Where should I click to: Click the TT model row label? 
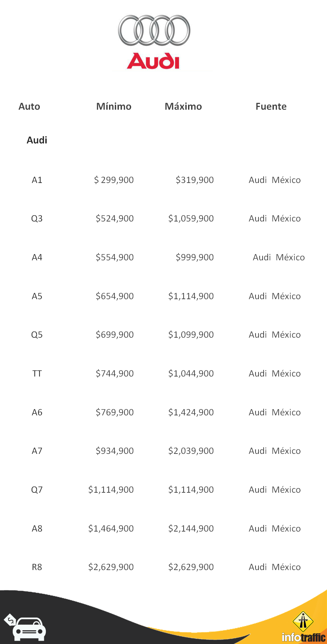[x=37, y=373]
